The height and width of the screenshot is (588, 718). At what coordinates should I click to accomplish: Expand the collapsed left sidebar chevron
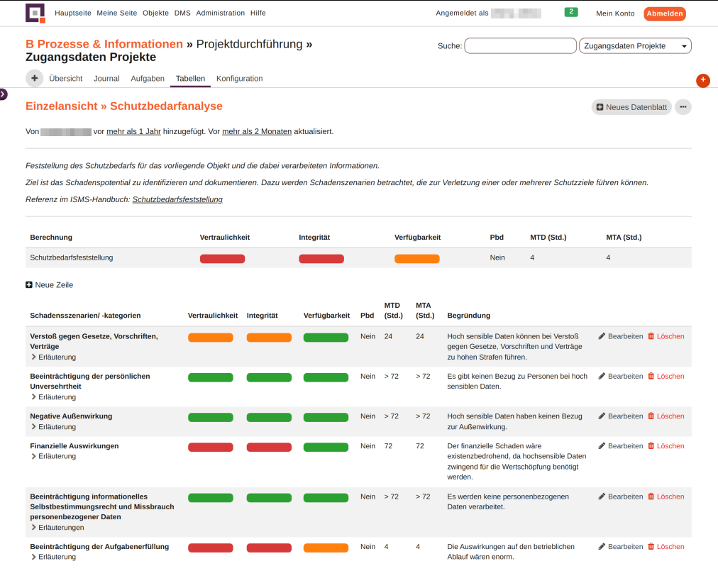point(4,93)
